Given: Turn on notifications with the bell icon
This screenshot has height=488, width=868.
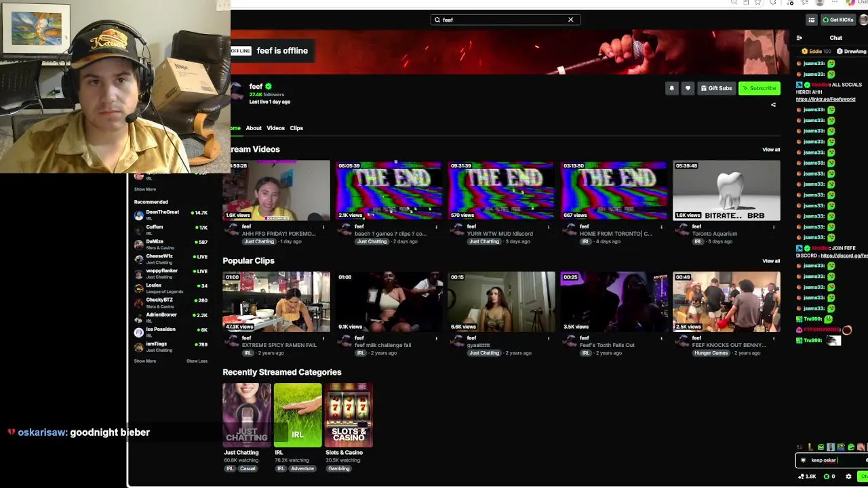Looking at the screenshot, I should (671, 88).
